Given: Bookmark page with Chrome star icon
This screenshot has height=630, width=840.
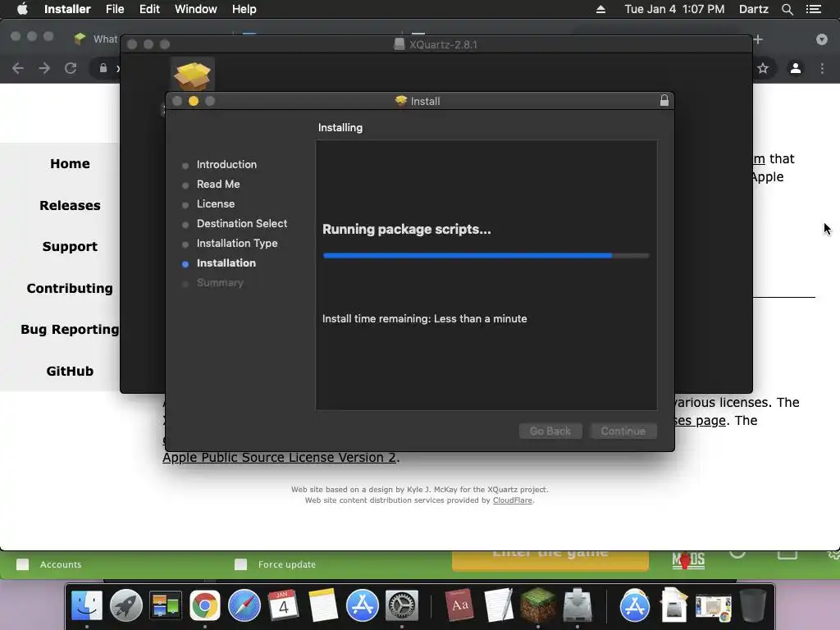Looking at the screenshot, I should pyautogui.click(x=763, y=68).
